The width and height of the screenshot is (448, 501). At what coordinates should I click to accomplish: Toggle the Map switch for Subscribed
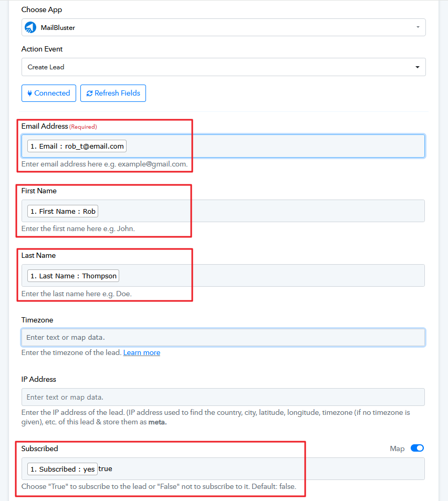click(417, 448)
